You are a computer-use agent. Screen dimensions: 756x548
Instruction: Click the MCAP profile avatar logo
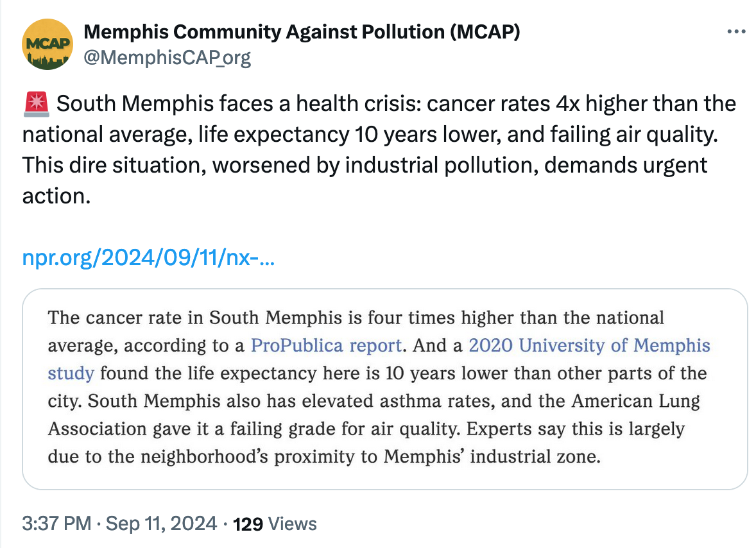47,44
